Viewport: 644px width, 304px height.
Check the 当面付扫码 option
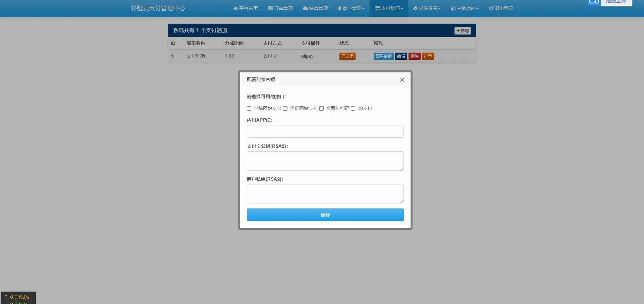click(x=321, y=108)
